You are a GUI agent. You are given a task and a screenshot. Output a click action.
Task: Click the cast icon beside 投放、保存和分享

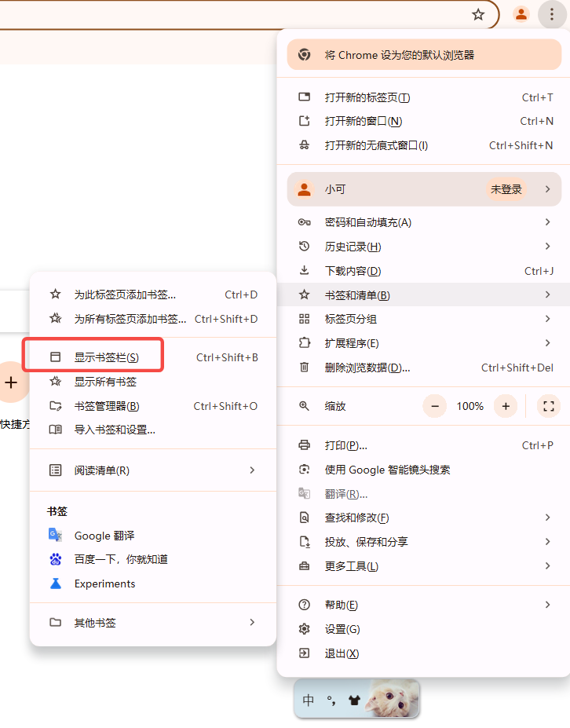[x=304, y=542]
